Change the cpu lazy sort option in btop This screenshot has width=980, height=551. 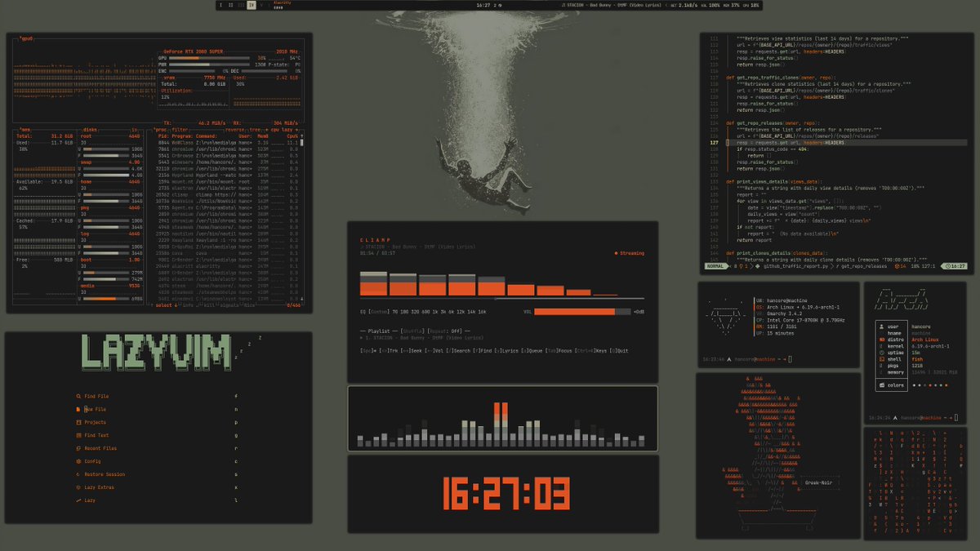pyautogui.click(x=283, y=130)
